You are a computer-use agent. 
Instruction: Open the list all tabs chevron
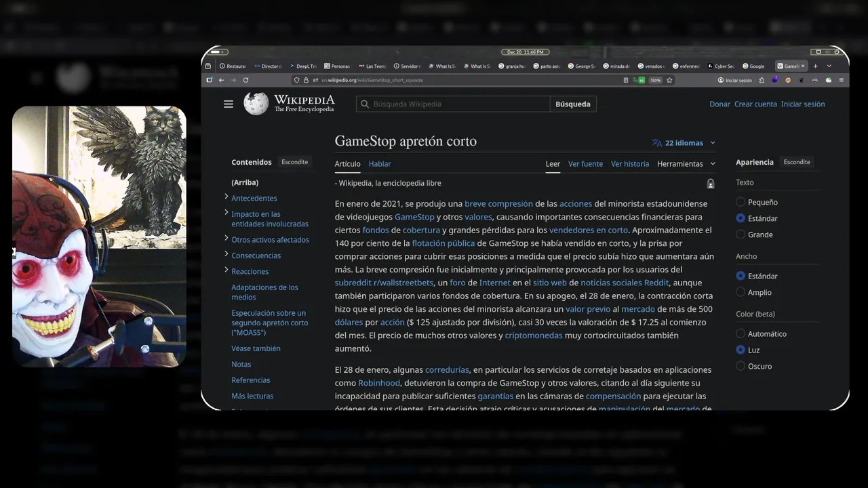click(x=829, y=66)
